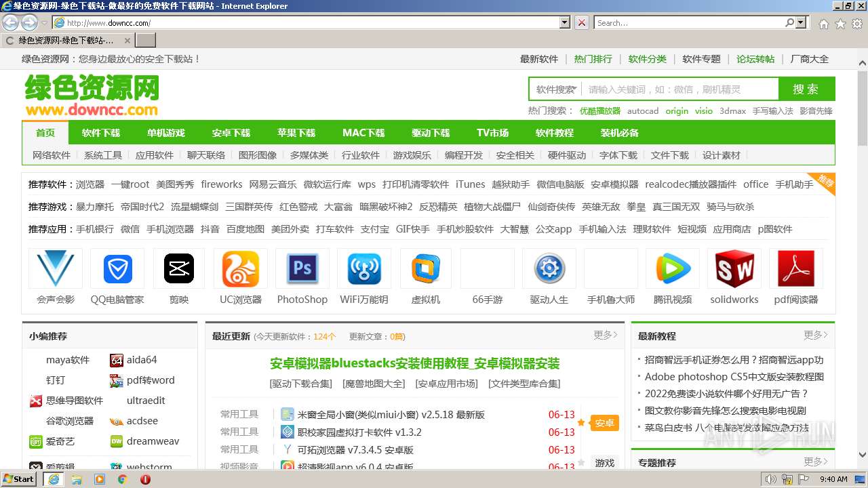
Task: Click the 思维导图软件 red icon
Action: pos(36,401)
